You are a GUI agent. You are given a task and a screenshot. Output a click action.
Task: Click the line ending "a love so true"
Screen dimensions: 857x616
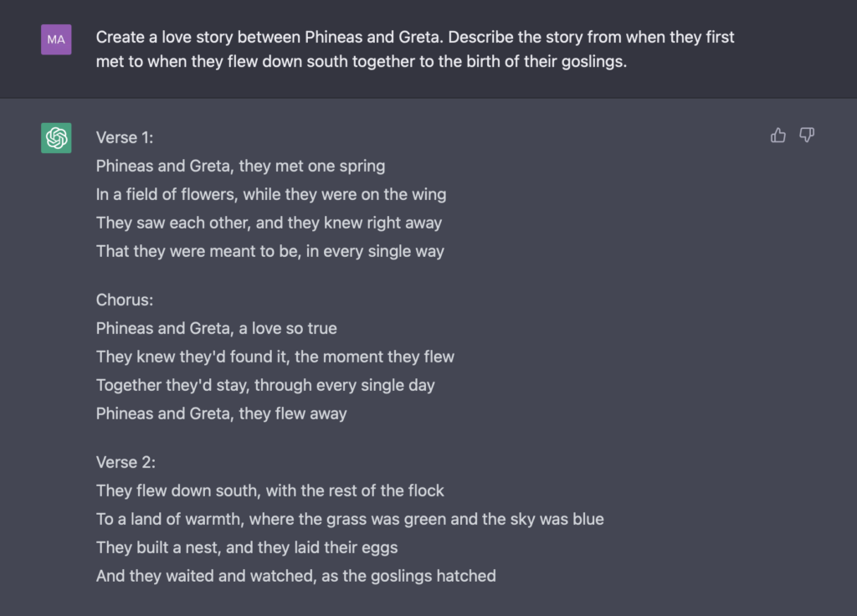[x=216, y=328]
